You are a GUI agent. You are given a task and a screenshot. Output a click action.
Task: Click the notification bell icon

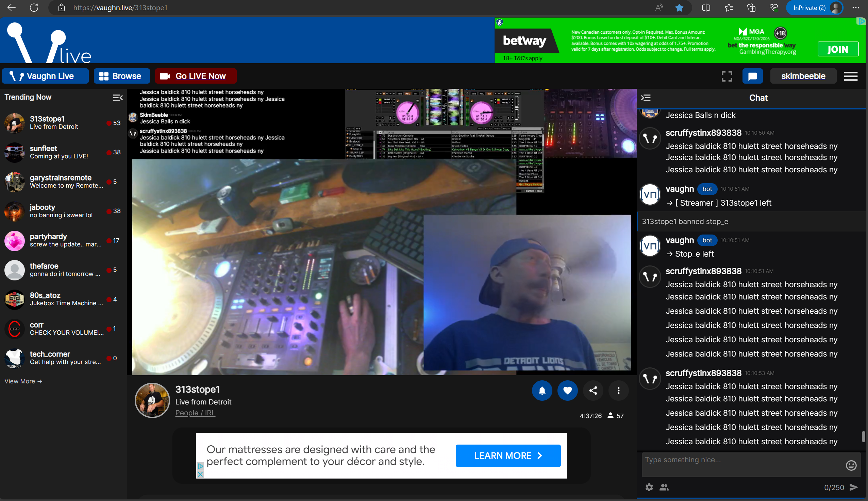pos(541,390)
